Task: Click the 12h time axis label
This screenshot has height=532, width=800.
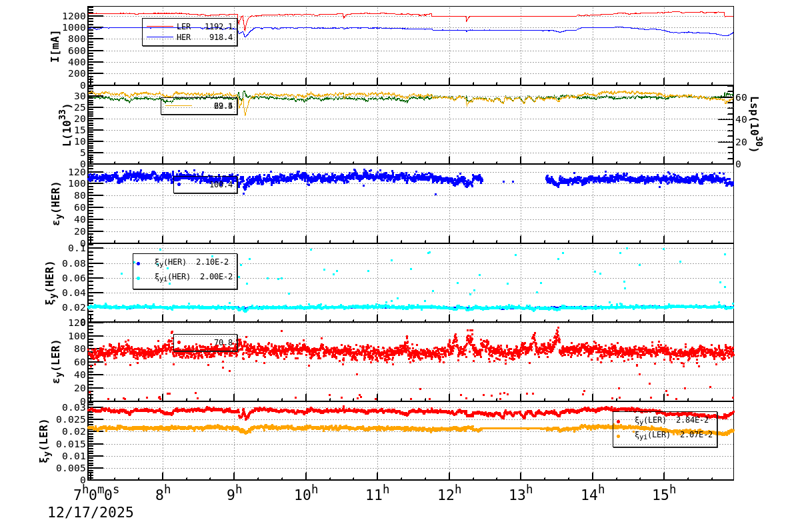Action: [450, 494]
